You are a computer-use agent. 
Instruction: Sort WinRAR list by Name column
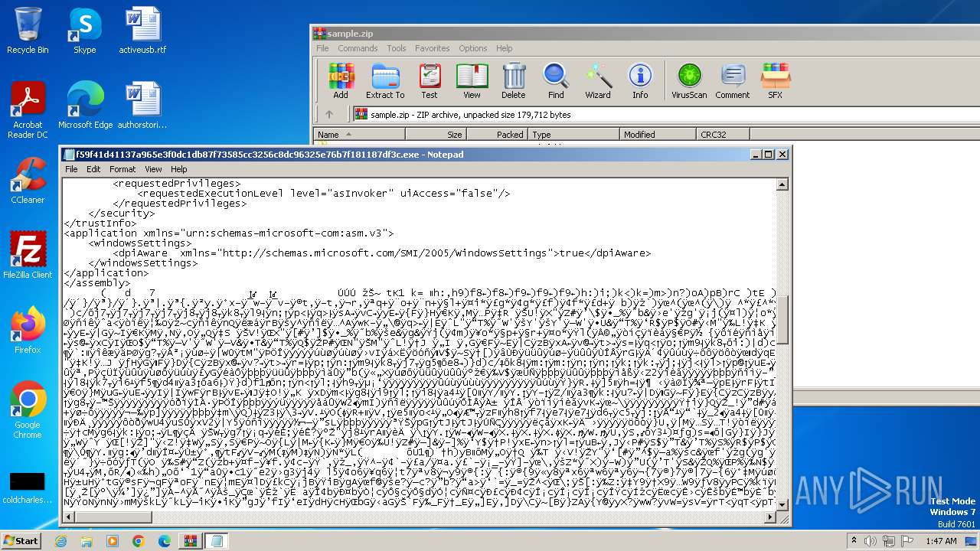tap(359, 135)
